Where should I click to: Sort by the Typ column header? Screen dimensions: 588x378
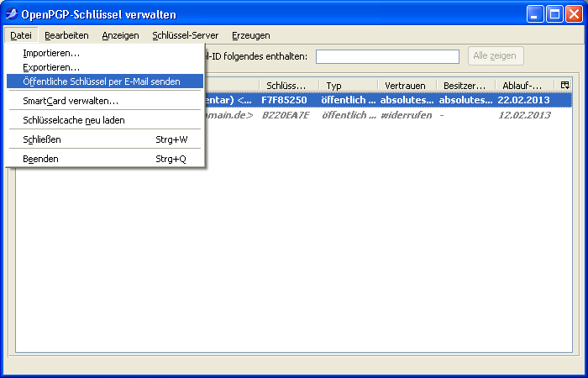(349, 86)
